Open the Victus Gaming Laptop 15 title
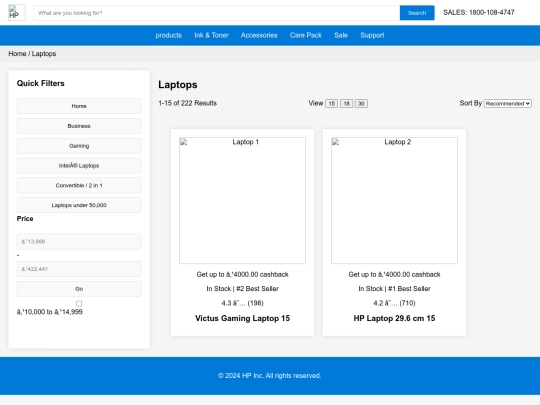Screen dimensions: 540x405 (x=242, y=318)
